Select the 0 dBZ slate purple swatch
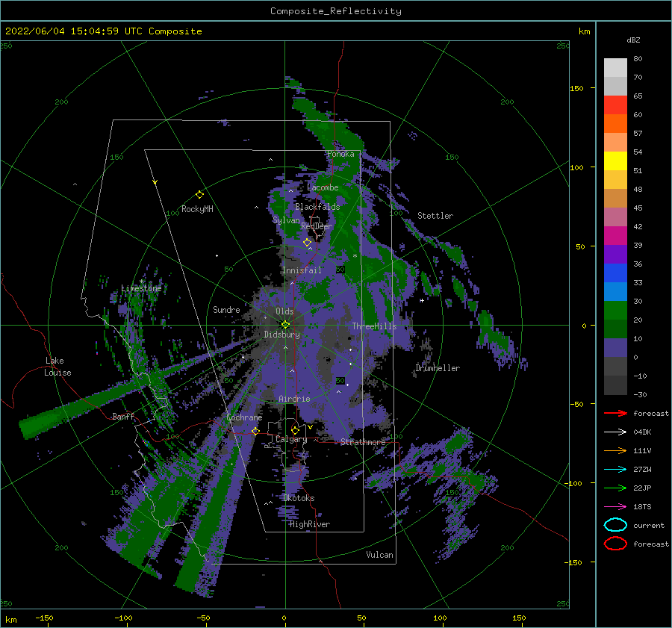 point(615,348)
